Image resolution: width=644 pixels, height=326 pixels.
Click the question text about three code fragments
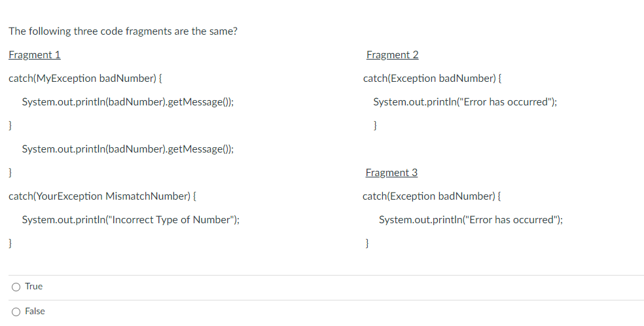tap(123, 31)
